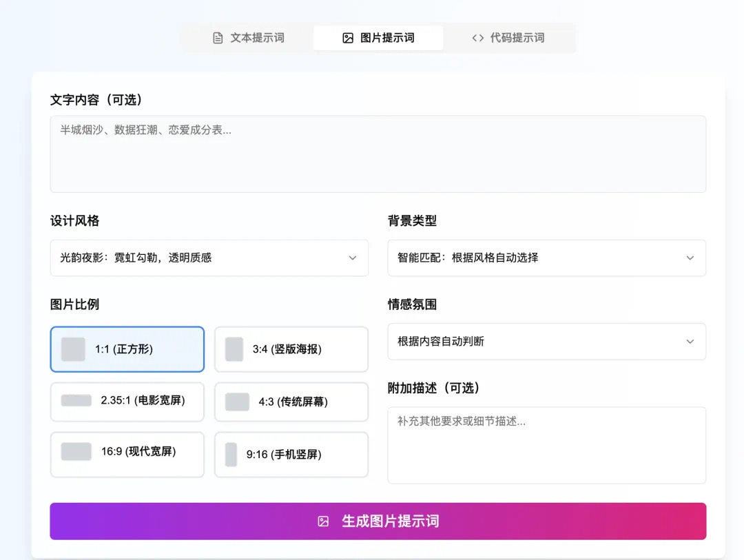744x560 pixels.
Task: Switch to the 文本提示词 tab
Action: point(248,38)
